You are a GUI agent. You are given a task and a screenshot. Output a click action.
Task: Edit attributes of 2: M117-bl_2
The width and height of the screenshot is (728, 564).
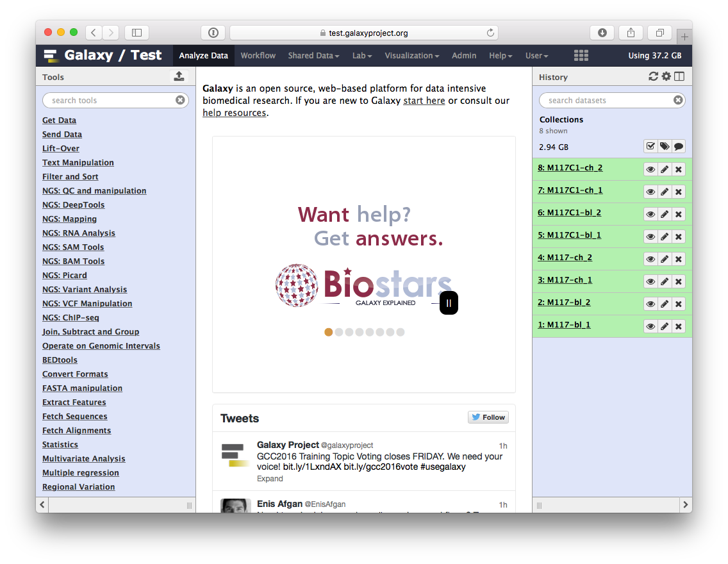[665, 304]
